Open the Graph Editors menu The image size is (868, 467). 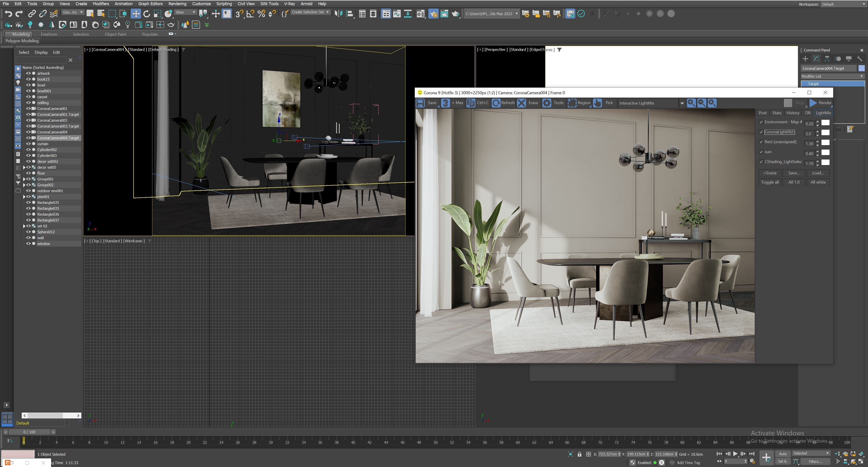coord(150,4)
